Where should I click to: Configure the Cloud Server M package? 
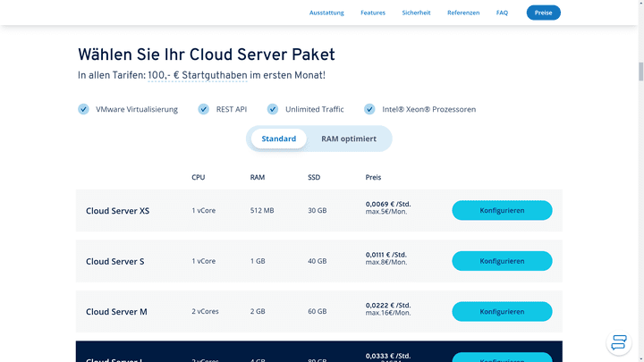502,312
